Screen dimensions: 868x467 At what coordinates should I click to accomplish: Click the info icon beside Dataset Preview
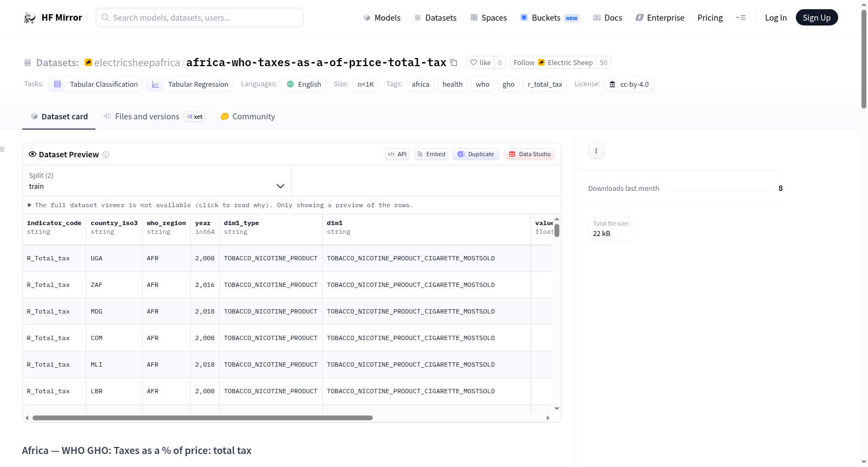pos(106,155)
